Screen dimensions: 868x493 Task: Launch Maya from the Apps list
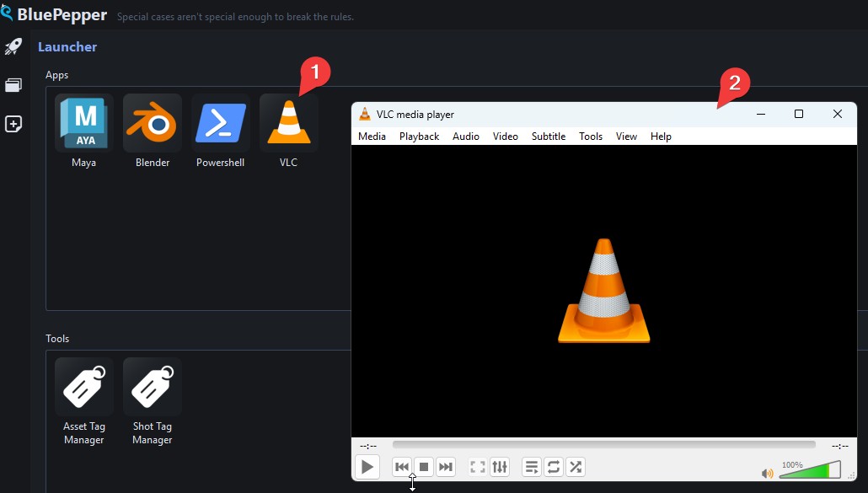click(84, 123)
